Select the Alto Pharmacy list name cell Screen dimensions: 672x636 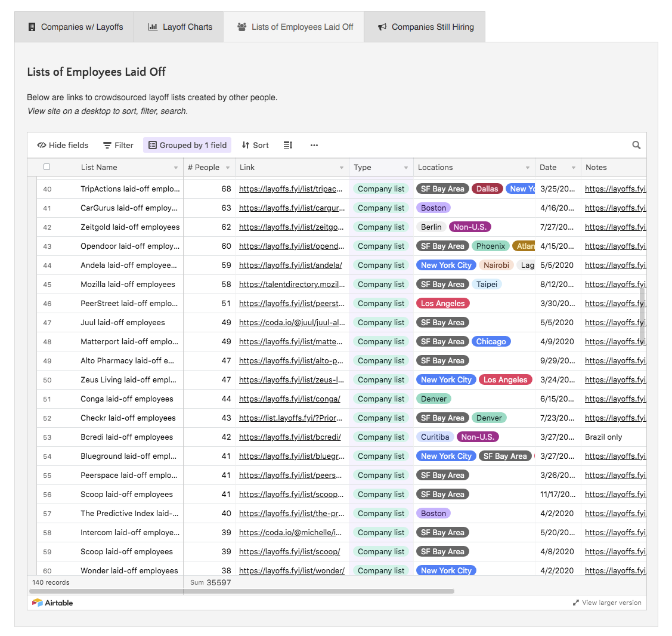tap(127, 361)
